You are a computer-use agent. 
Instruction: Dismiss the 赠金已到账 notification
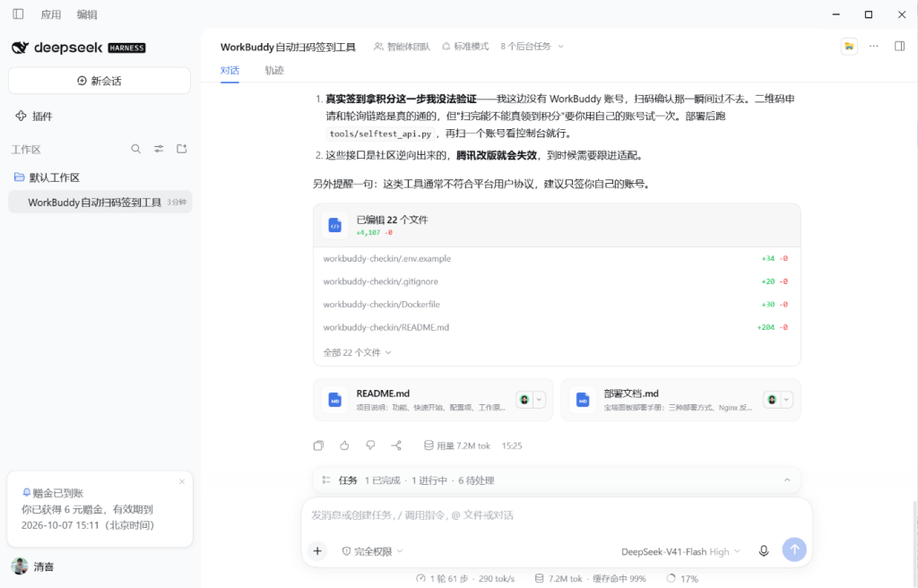tap(182, 481)
